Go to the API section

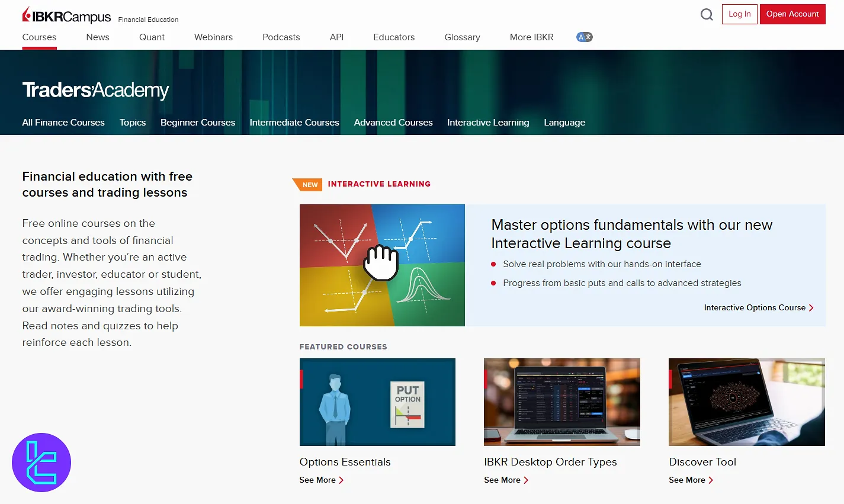[336, 37]
